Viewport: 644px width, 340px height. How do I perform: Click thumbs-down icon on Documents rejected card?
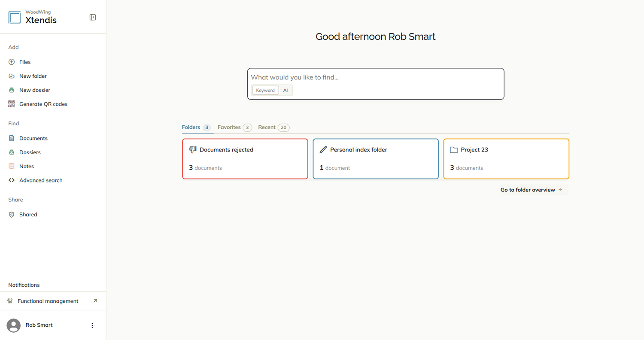point(193,150)
